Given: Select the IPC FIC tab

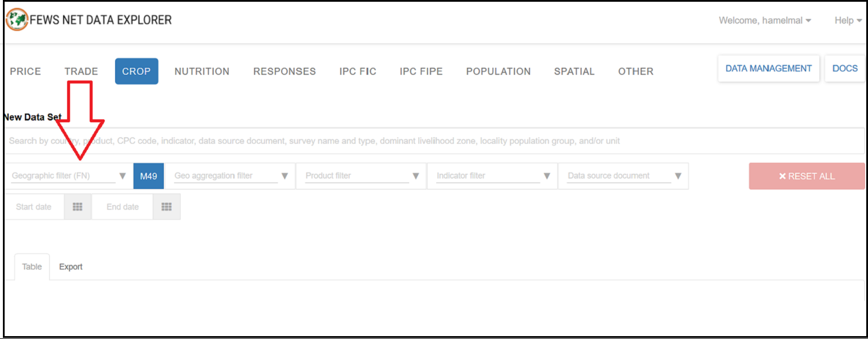Looking at the screenshot, I should 358,71.
